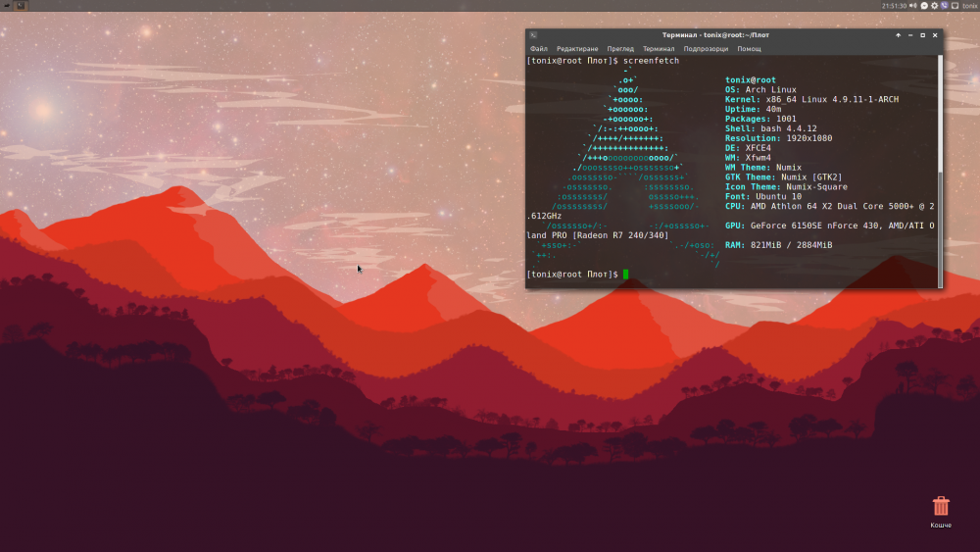
Task: Open the tonix user menu in panel
Action: point(969,6)
